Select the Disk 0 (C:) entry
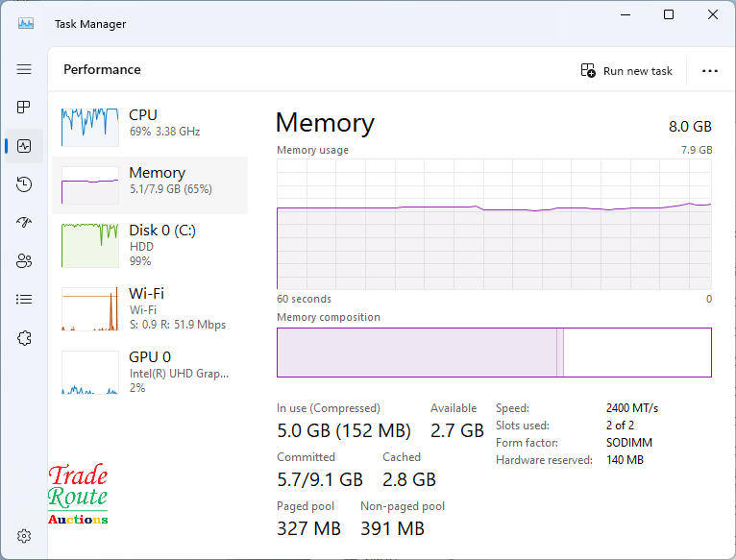This screenshot has height=560, width=736. click(x=150, y=244)
